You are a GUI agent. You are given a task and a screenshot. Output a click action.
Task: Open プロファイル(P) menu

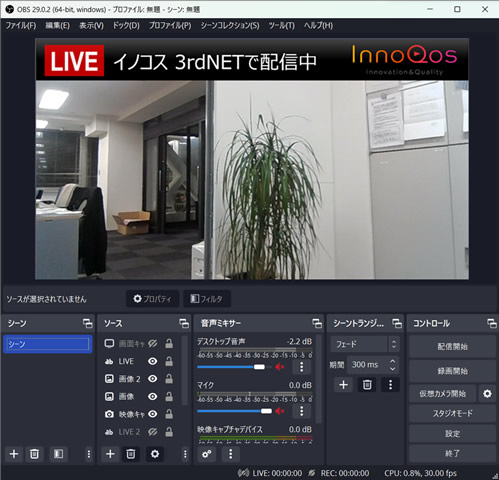(x=170, y=26)
